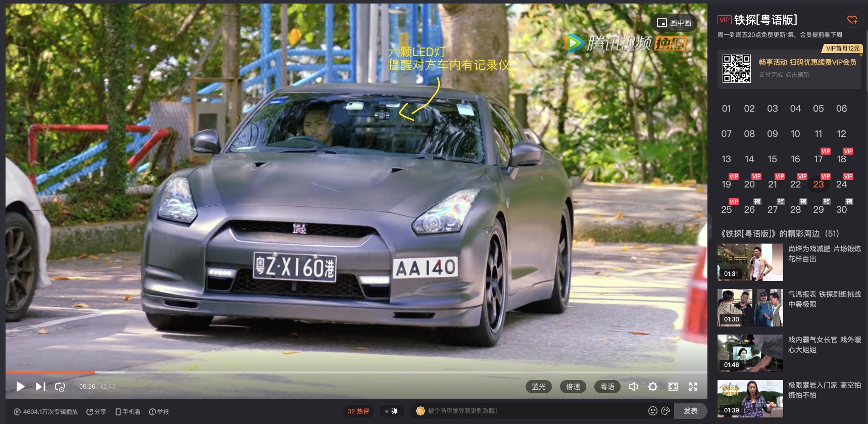Open the 倍速 playback speed menu
The image size is (868, 424).
point(573,387)
